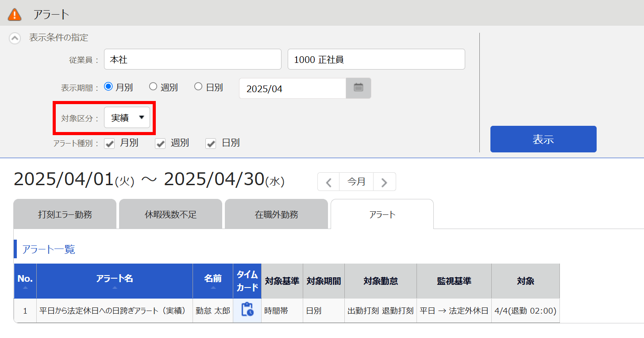Select the 日別 display period radio

pyautogui.click(x=198, y=87)
